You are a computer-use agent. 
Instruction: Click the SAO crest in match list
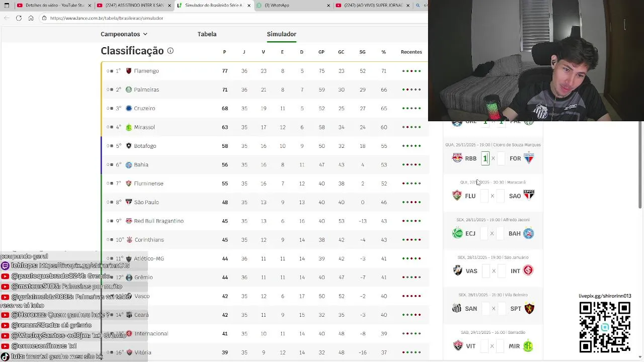[x=529, y=195]
